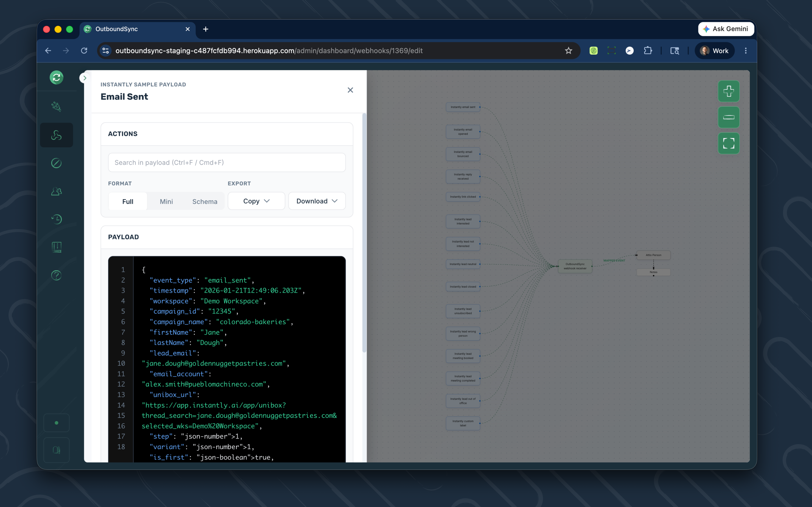Viewport: 812px width, 507px height.
Task: Select the Instantly lead not interested node
Action: 463,244
